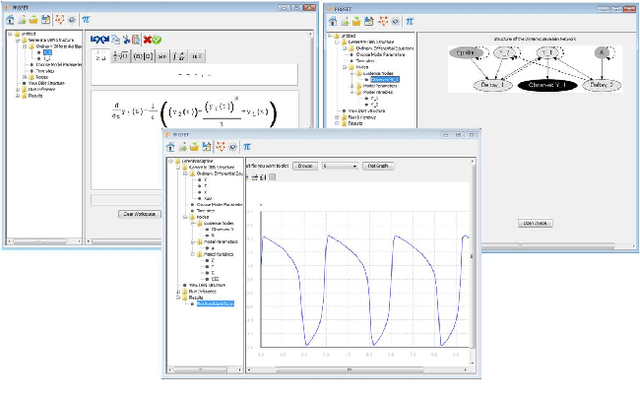Select the first relation symbols tab in equation editor
This screenshot has width=640, height=410.
100,56
